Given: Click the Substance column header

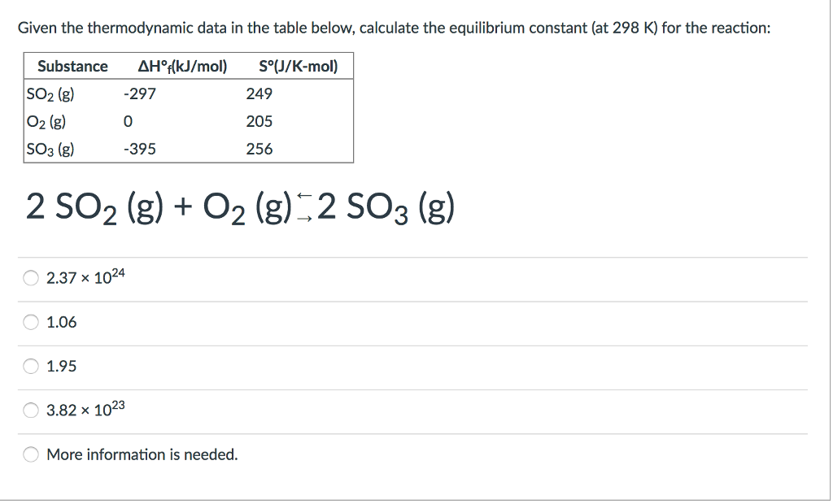Looking at the screenshot, I should point(72,66).
